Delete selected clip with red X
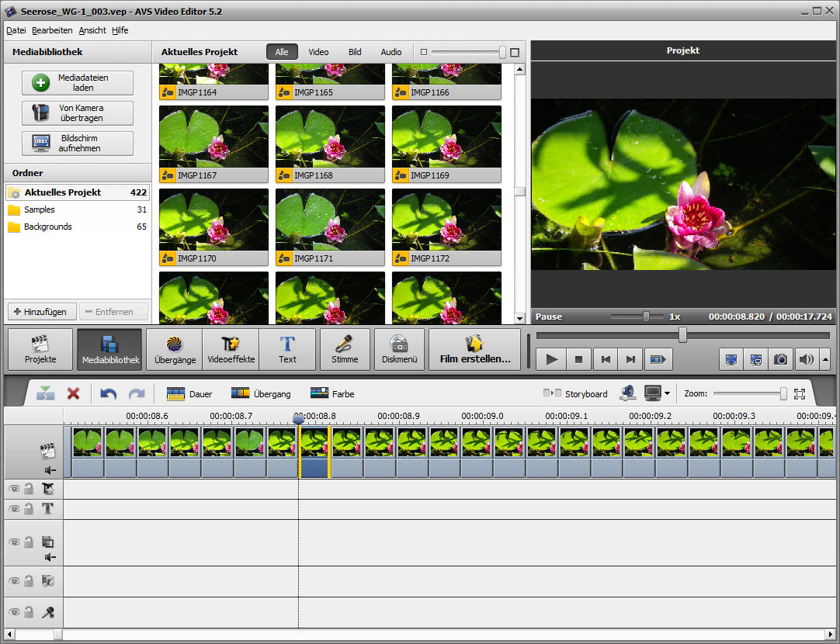This screenshot has height=644, width=840. pos(74,394)
